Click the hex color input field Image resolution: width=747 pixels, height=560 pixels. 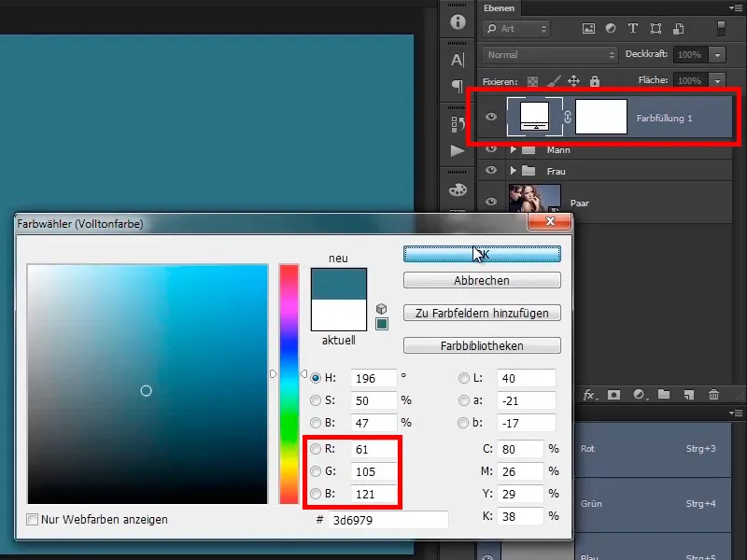[388, 520]
